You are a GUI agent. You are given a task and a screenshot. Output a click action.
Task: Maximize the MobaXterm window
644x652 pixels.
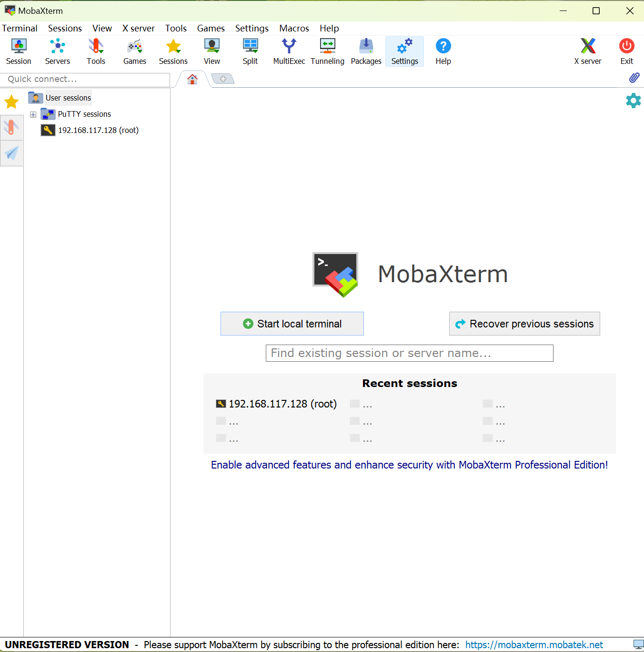596,10
